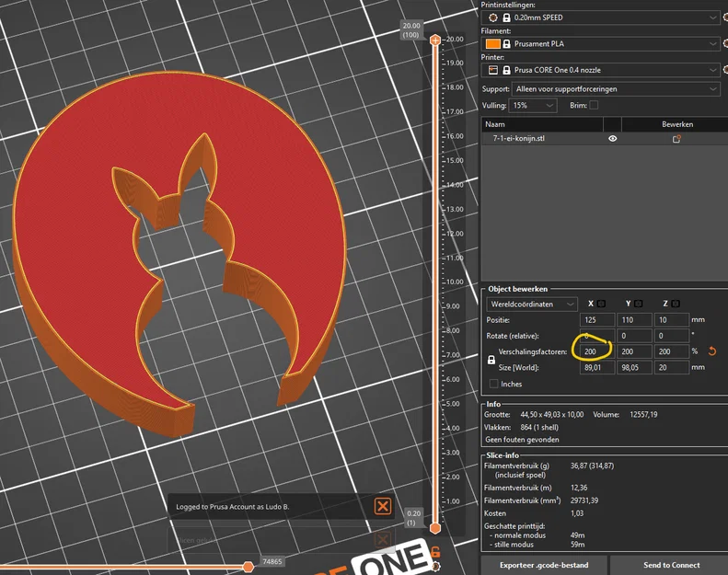Open the Prusament PLA filament dropdown
Screen dimensions: 728x575
tap(600, 43)
